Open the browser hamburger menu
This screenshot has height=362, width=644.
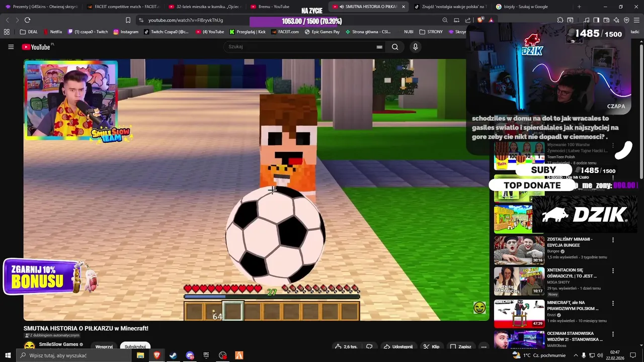636,20
